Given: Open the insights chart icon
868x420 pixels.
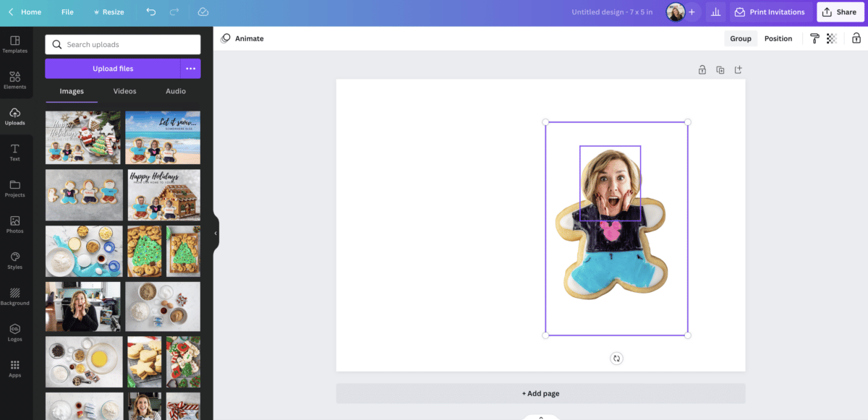Looking at the screenshot, I should [x=715, y=12].
